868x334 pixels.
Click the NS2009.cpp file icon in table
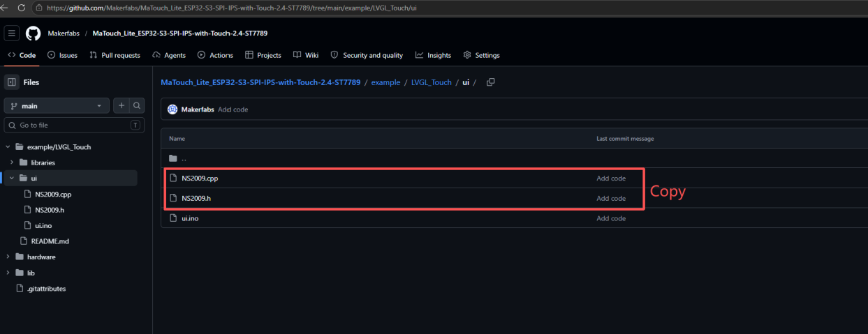173,179
